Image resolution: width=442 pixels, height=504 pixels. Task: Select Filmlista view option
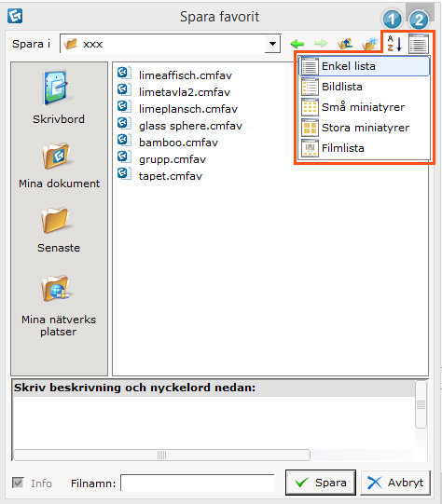point(365,148)
